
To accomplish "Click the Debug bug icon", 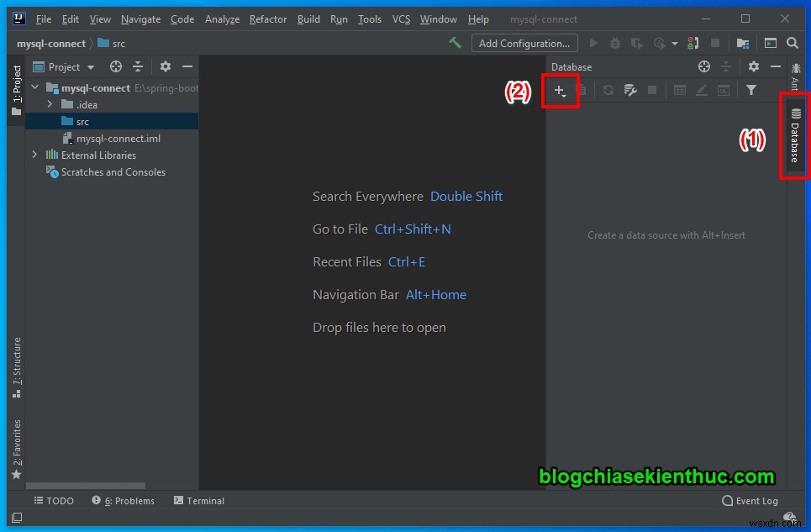I will coord(615,44).
